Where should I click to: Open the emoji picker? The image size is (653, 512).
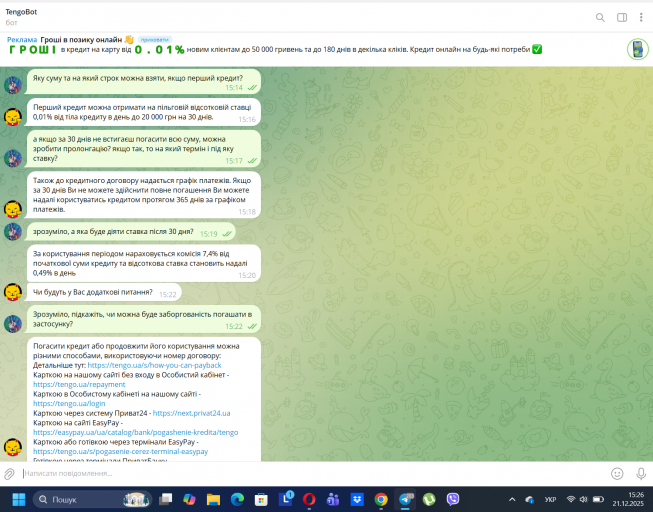click(x=617, y=474)
